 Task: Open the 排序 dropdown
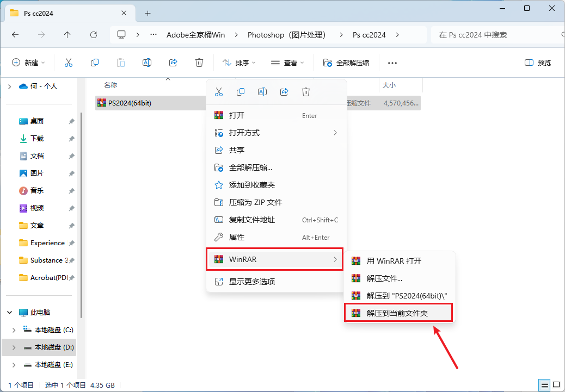point(239,63)
